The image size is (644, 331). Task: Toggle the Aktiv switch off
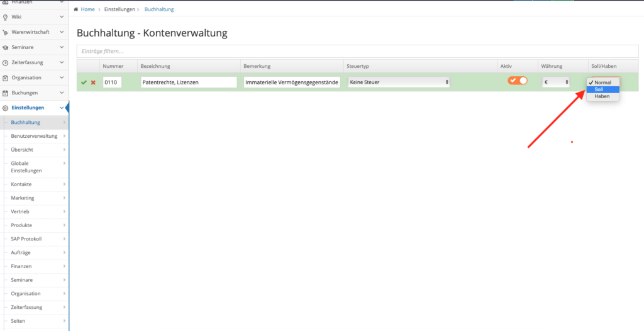[x=518, y=81]
